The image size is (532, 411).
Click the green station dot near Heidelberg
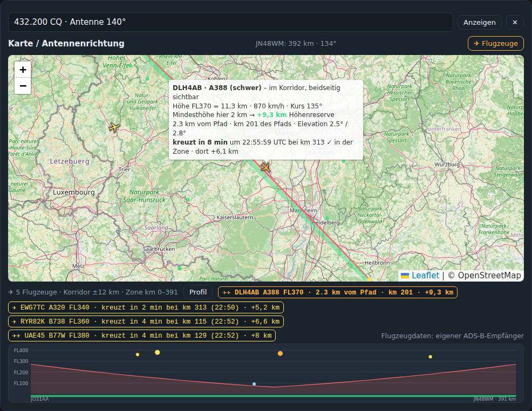point(327,218)
